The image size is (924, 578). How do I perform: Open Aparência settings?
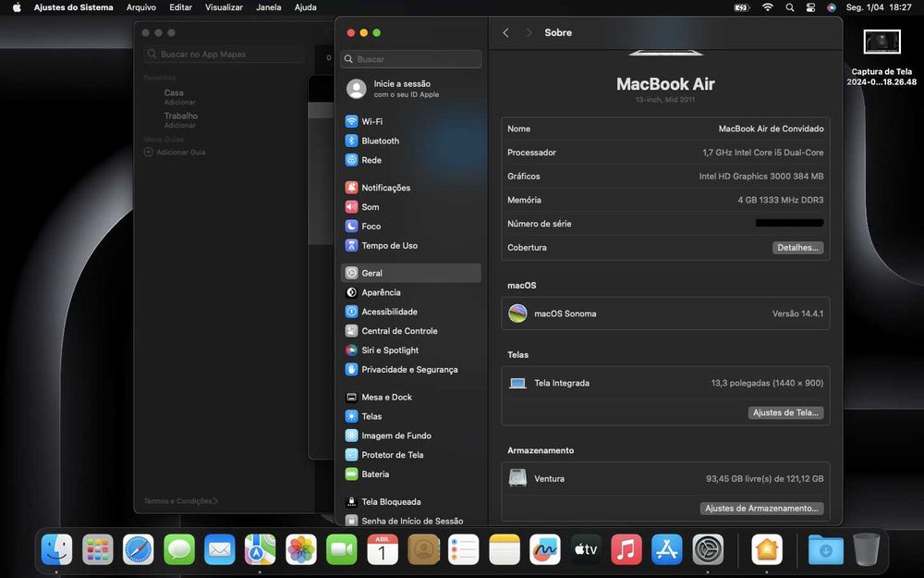pyautogui.click(x=411, y=292)
